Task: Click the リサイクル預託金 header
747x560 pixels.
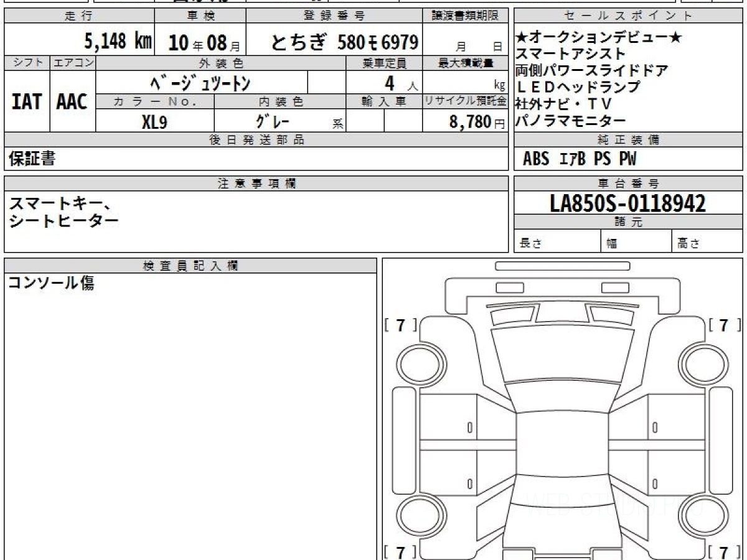Action: [x=465, y=101]
